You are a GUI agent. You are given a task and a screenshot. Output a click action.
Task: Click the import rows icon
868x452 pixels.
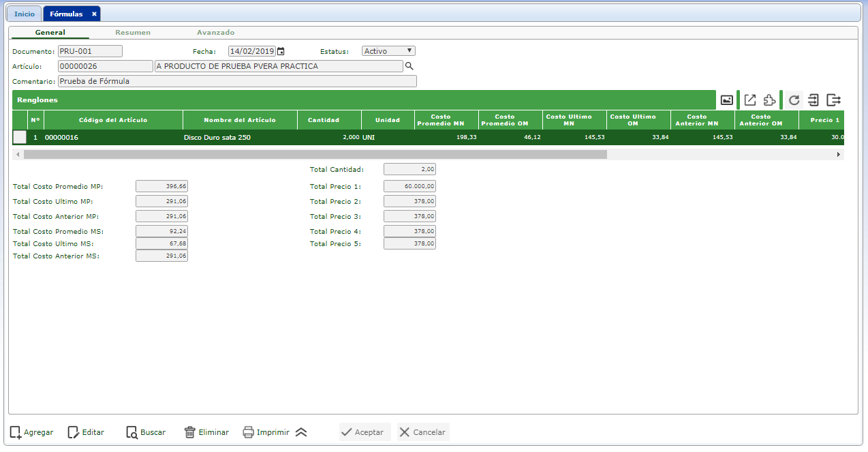coord(813,100)
